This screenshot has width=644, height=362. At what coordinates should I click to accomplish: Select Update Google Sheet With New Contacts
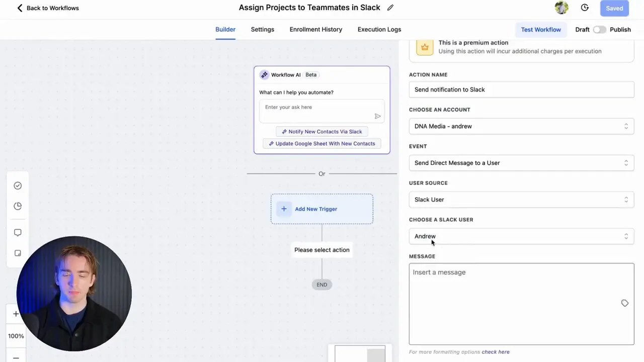coord(321,144)
